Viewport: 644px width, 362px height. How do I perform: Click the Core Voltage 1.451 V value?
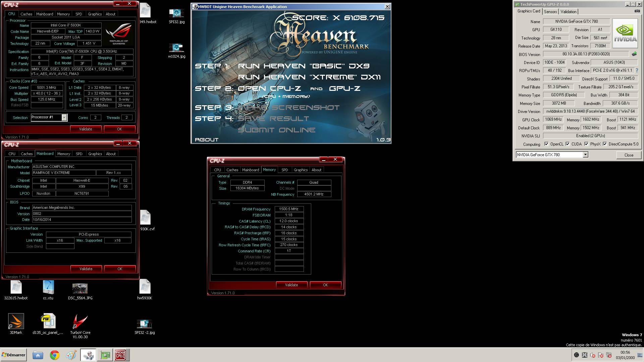(x=89, y=43)
